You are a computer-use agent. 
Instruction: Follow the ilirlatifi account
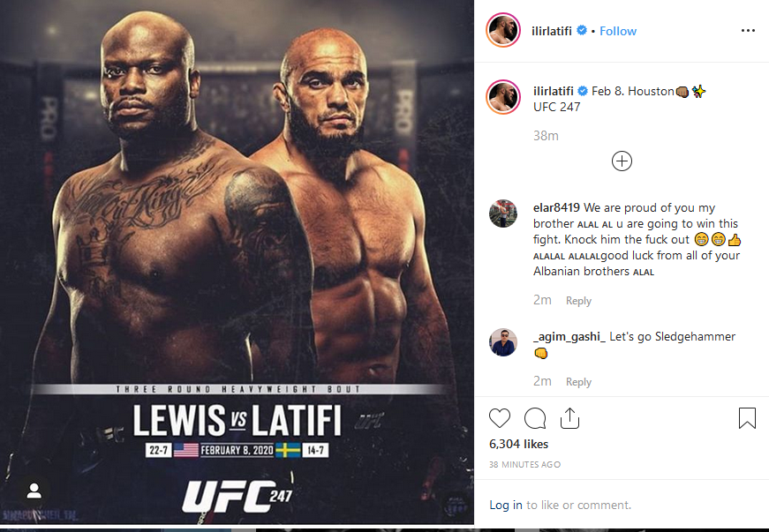(618, 31)
